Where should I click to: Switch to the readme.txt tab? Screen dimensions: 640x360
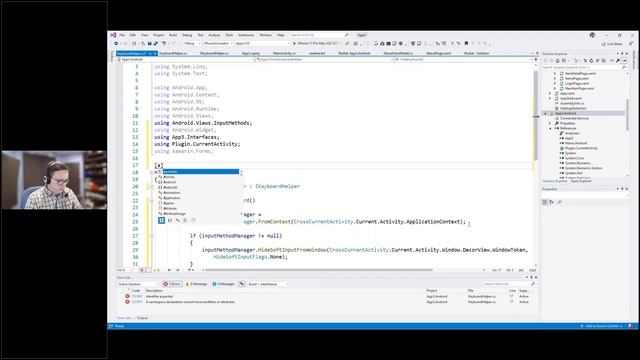click(x=317, y=53)
